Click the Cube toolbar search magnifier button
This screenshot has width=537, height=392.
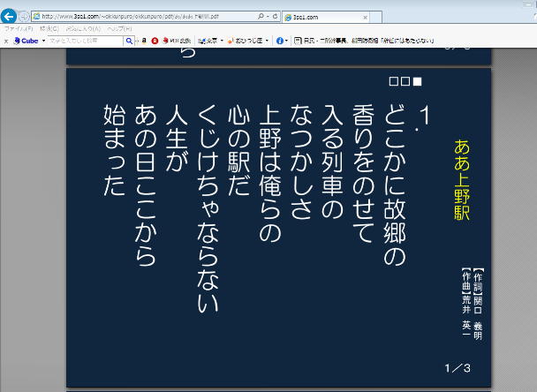(129, 41)
